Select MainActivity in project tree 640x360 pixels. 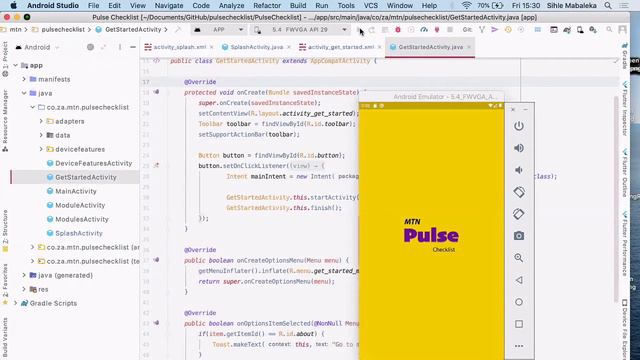pyautogui.click(x=76, y=191)
